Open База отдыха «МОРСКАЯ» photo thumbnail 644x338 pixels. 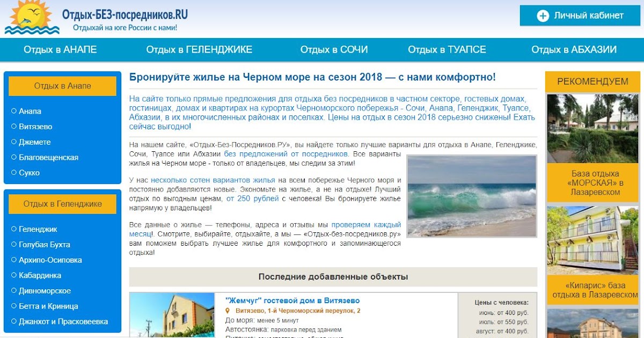tap(592, 129)
